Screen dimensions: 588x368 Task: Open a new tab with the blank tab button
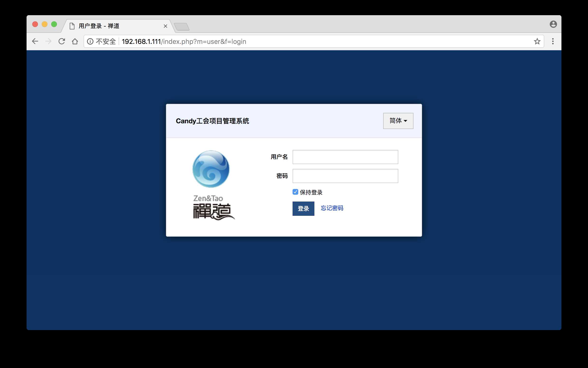point(182,27)
